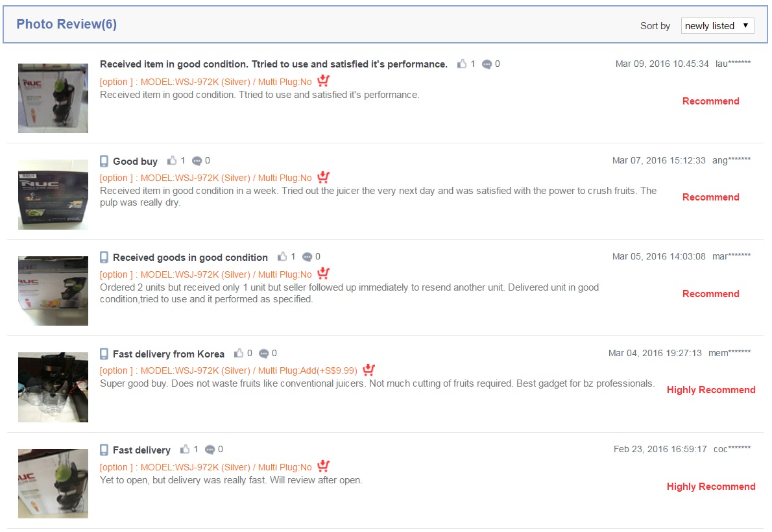Viewport: 772px width, 532px height.
Task: Click cart icon in the mar******* review
Action: pos(324,273)
